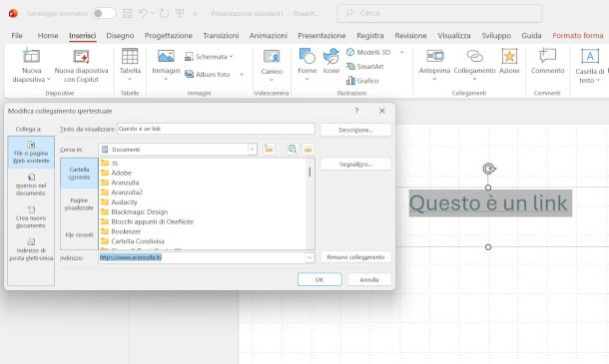Click the Descrizione button
Screen dimensions: 609x364
355,130
